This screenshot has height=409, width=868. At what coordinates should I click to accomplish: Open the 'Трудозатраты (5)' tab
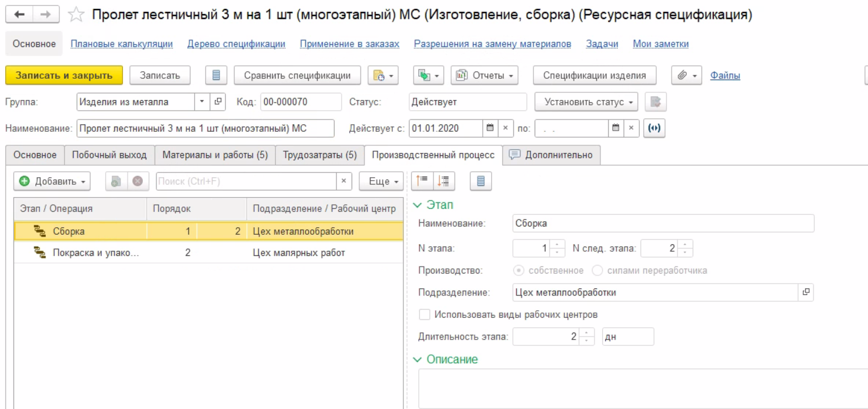[319, 155]
